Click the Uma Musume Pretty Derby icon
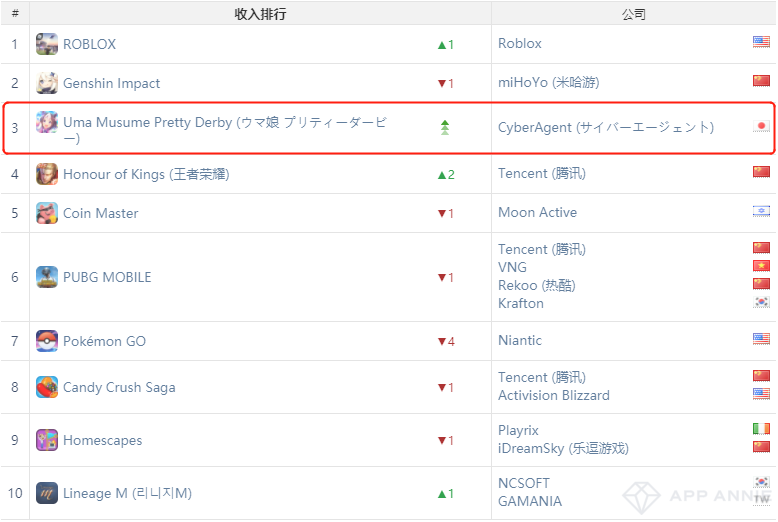The height and width of the screenshot is (522, 778). click(x=47, y=122)
